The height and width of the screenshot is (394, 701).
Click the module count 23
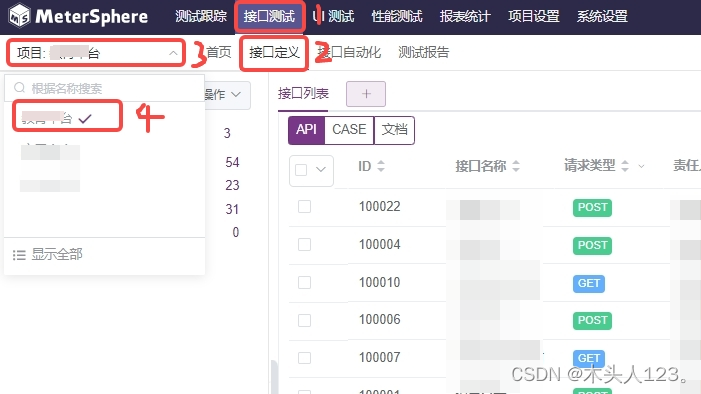tap(232, 185)
